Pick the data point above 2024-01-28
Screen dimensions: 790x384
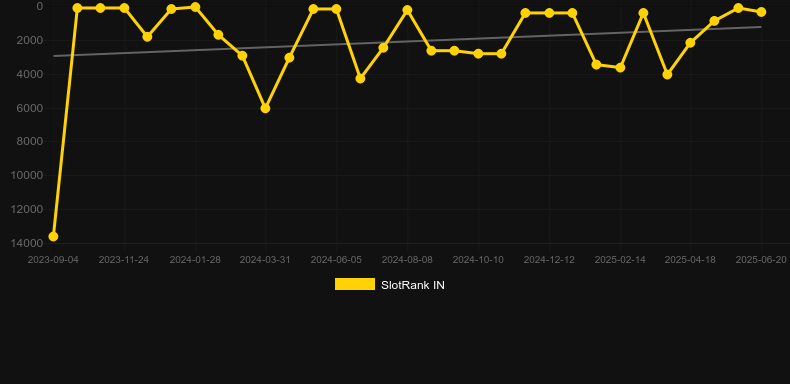tap(195, 7)
